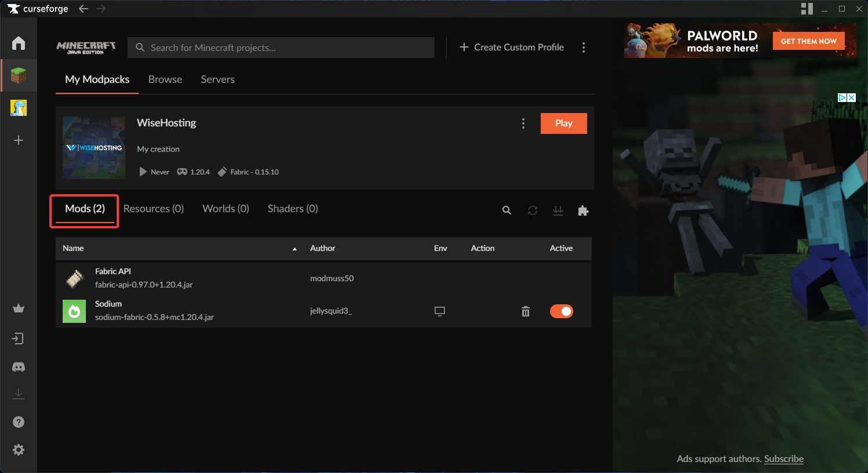Add a new game with plus icon

[x=19, y=140]
